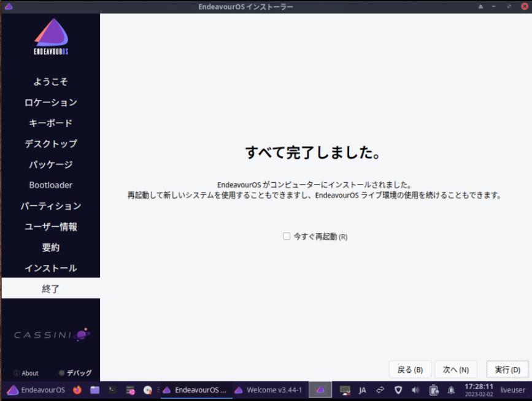Screen dimensions: 532x401
Task: Select the インストール step in sidebar
Action: (x=50, y=268)
